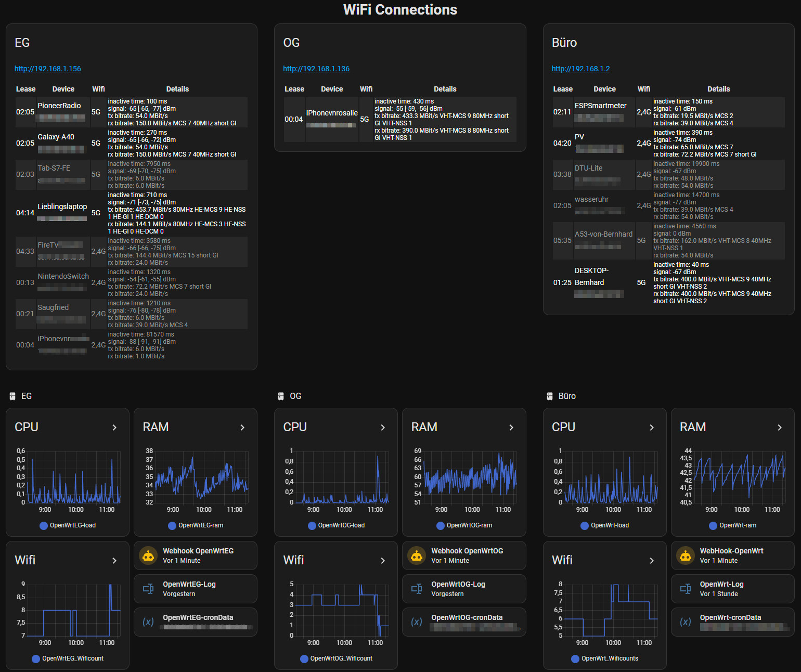Open the OG router link 192.168.1.136
Viewport: 801px width, 672px height.
coord(316,69)
